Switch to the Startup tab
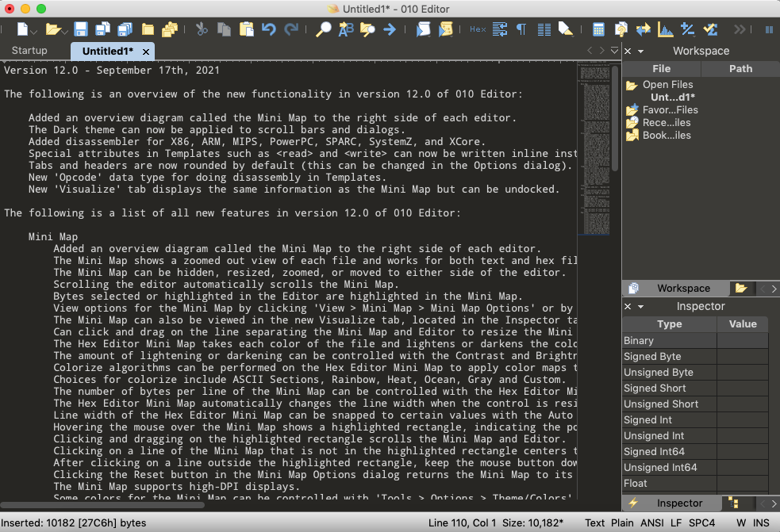Viewport: 780px width, 532px height. (29, 51)
